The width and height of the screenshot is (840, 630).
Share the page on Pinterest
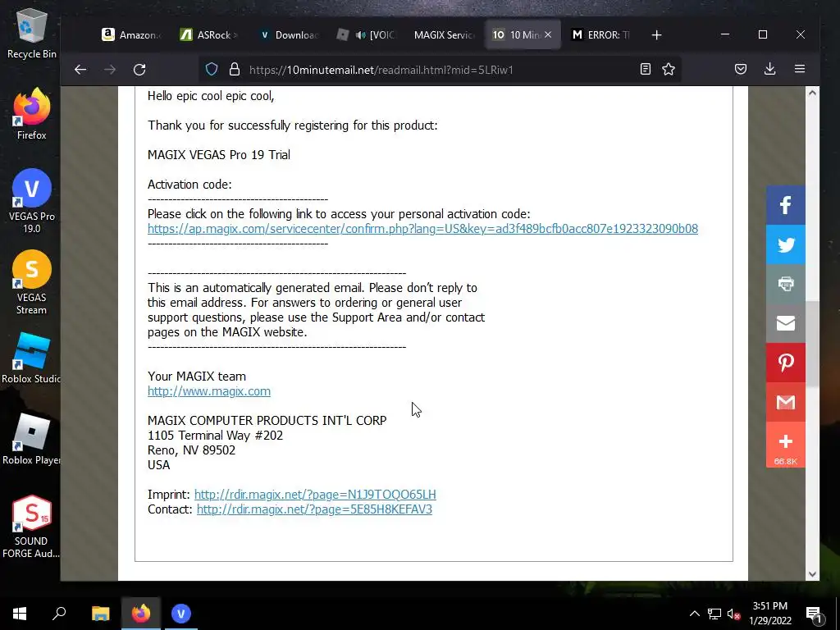(x=785, y=363)
